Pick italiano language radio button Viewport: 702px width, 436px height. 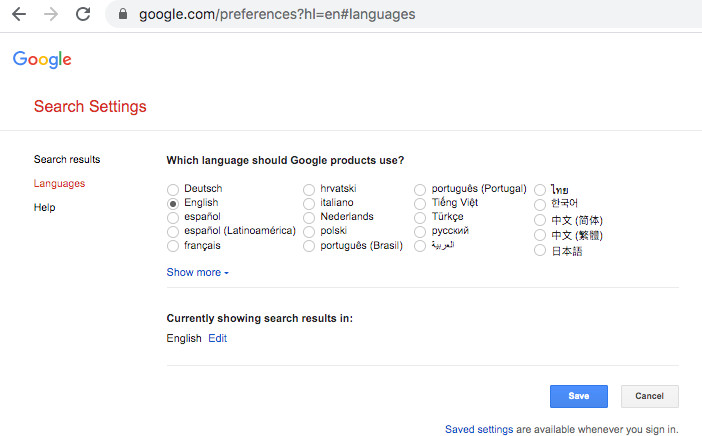point(309,203)
